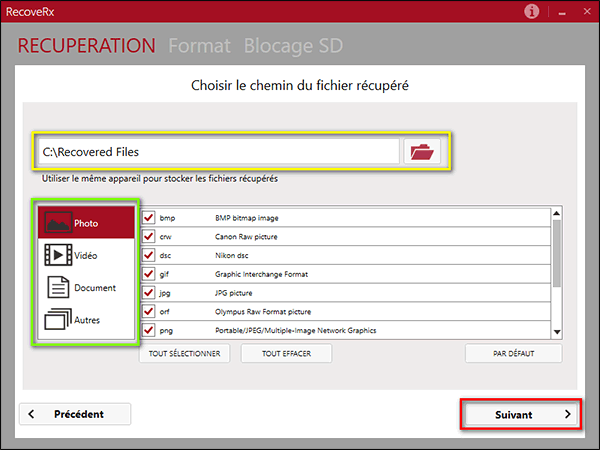Switch to the RECUPERATION tab

click(86, 46)
